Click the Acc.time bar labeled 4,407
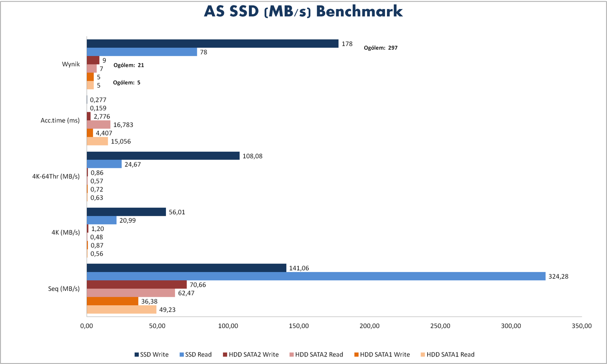Image resolution: width=607 pixels, height=364 pixels. click(x=90, y=133)
